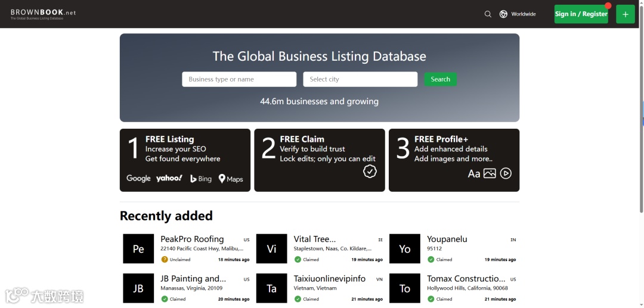
Task: Open the Worldwide region selector
Action: coord(518,14)
